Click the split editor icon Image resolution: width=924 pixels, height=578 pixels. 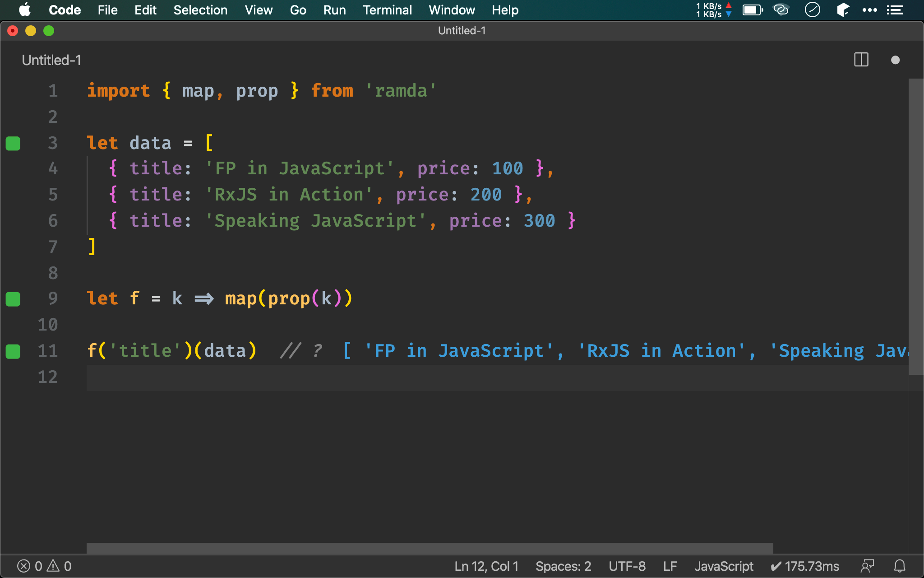pos(861,60)
